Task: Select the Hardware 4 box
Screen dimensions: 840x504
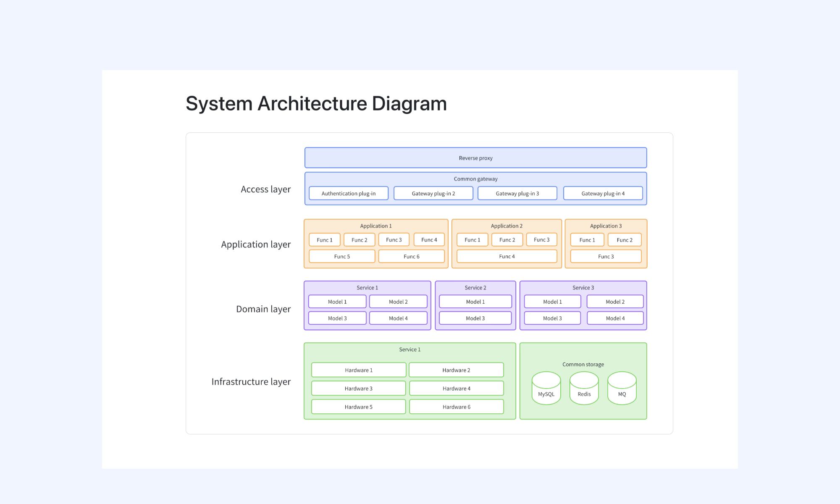Action: [x=457, y=388]
